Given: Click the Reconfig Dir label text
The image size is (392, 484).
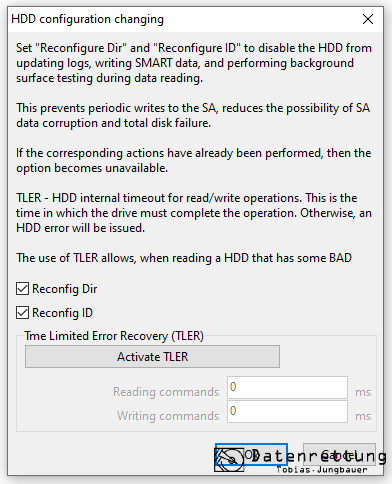Looking at the screenshot, I should (x=65, y=289).
